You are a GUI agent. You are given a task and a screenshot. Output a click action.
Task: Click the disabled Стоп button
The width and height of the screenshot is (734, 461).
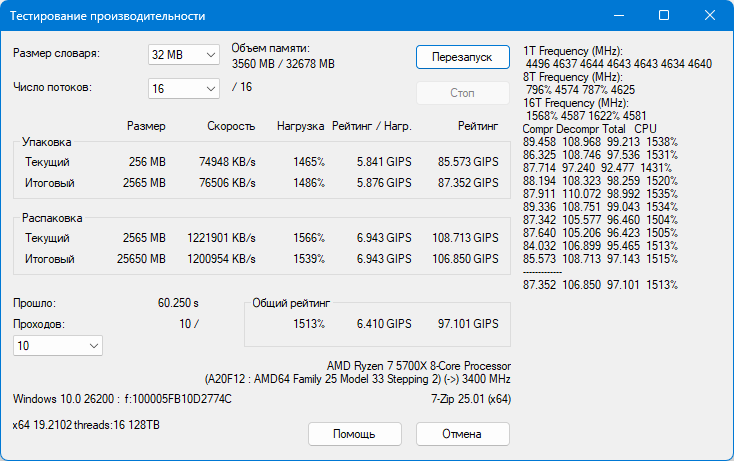[462, 93]
